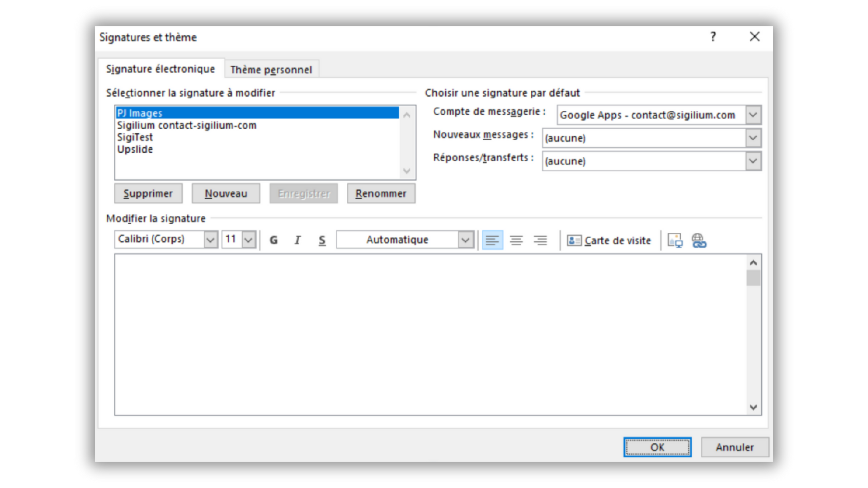868x488 pixels.
Task: Click the help question mark icon
Action: point(713,37)
